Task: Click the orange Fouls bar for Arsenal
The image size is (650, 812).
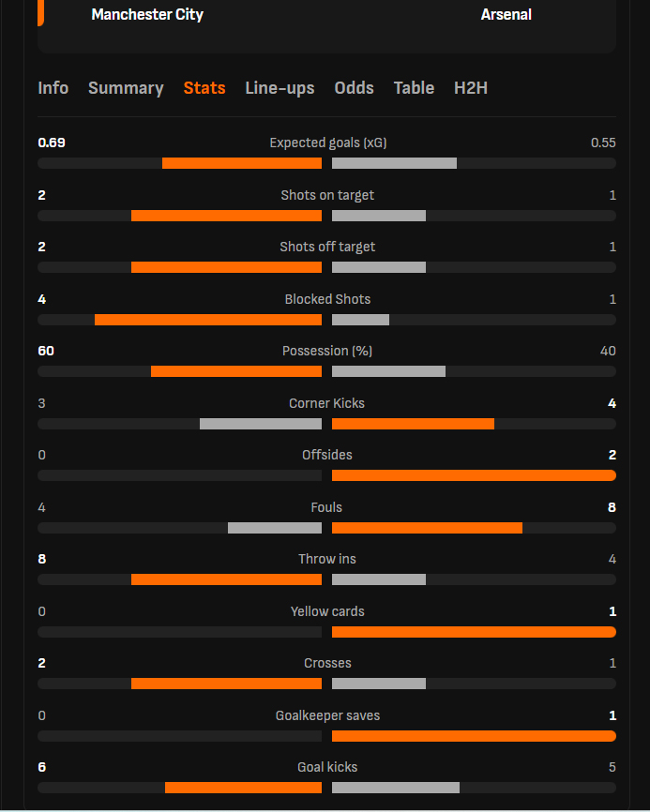Action: click(427, 528)
